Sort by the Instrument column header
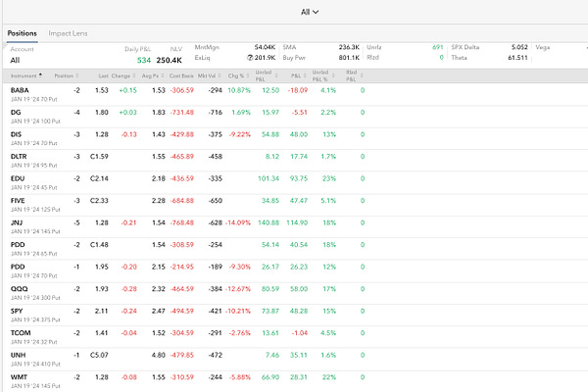Screen dimensions: 588x392 25,75
